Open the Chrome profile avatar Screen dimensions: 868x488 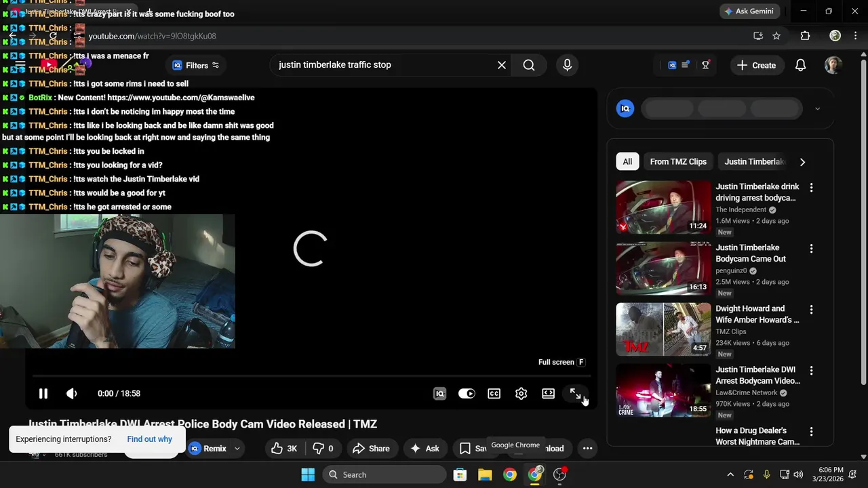coord(835,36)
